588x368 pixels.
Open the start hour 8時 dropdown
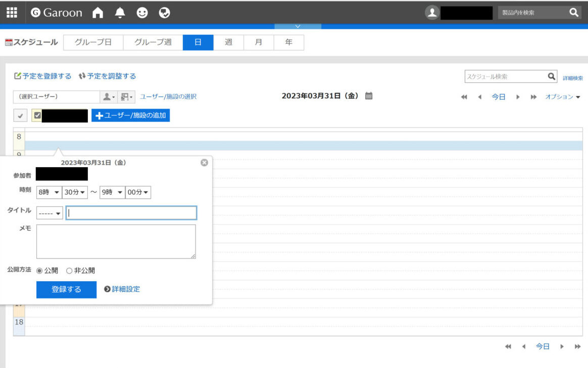click(x=49, y=192)
